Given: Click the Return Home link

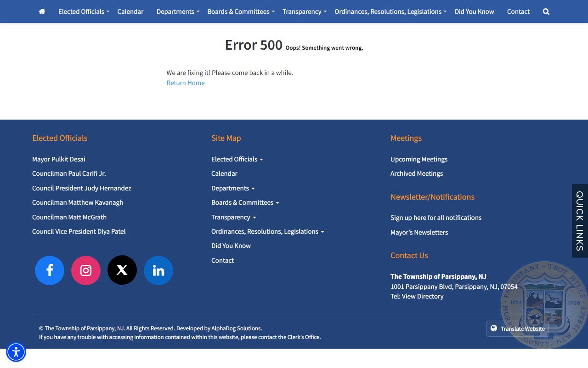Looking at the screenshot, I should pyautogui.click(x=186, y=83).
